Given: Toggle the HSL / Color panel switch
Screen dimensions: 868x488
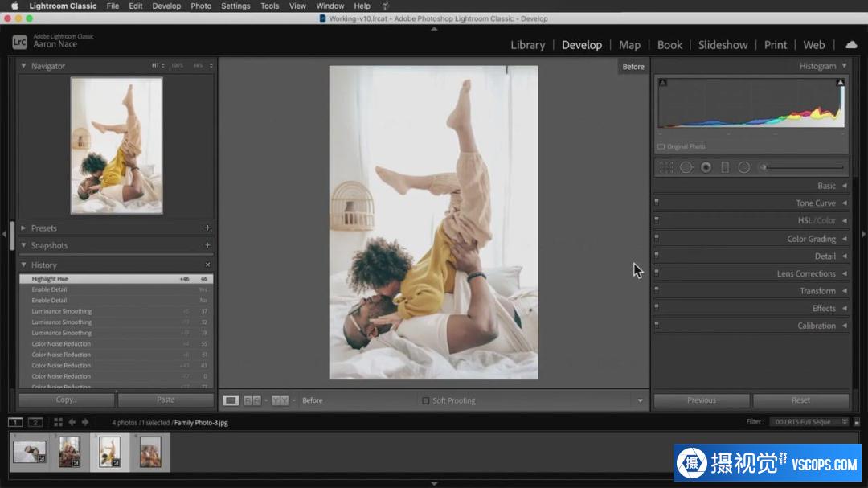Looking at the screenshot, I should (657, 220).
